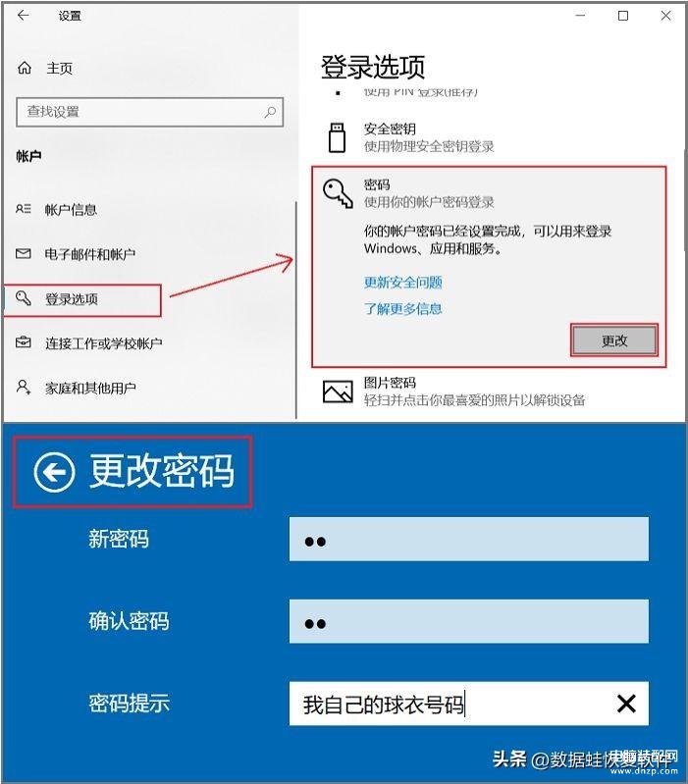Click the USB 安全密钥 icon

click(x=337, y=137)
